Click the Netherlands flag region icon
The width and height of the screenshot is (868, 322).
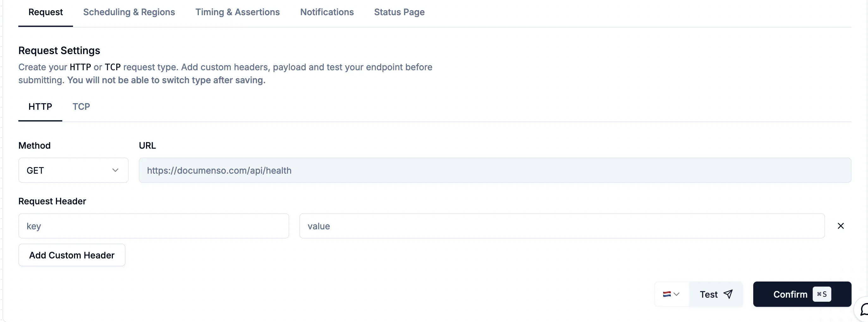point(667,294)
